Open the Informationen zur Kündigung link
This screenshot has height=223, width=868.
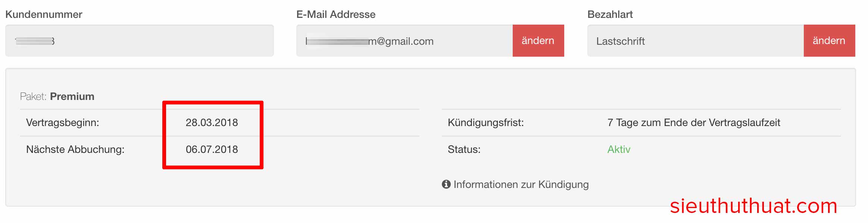point(521,184)
